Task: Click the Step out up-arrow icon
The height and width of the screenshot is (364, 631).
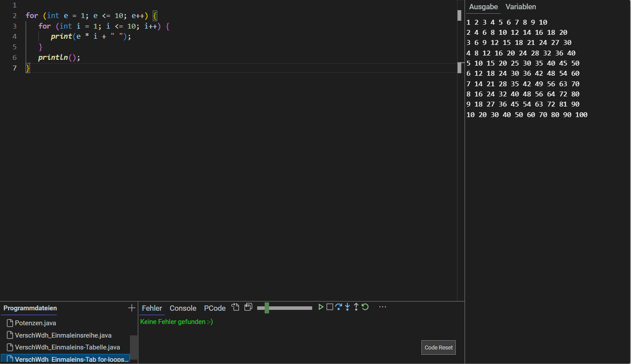Action: [x=356, y=307]
